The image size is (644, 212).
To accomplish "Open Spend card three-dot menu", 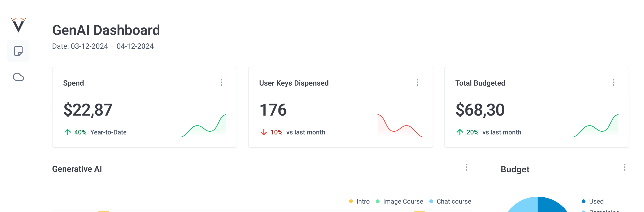I will (221, 82).
